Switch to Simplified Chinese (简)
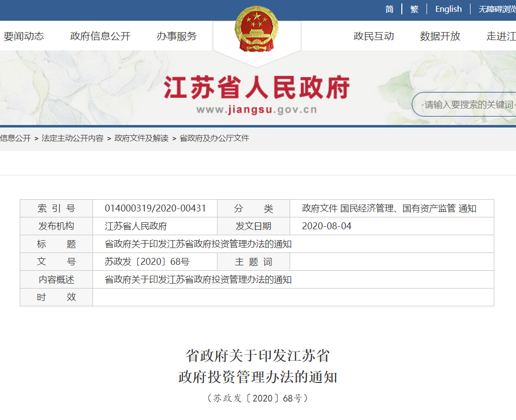 coord(389,9)
